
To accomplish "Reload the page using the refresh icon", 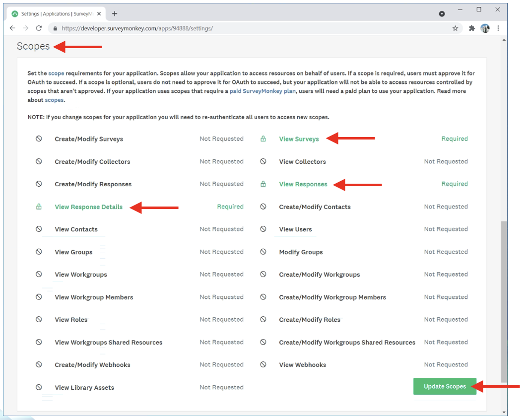I will [39, 28].
